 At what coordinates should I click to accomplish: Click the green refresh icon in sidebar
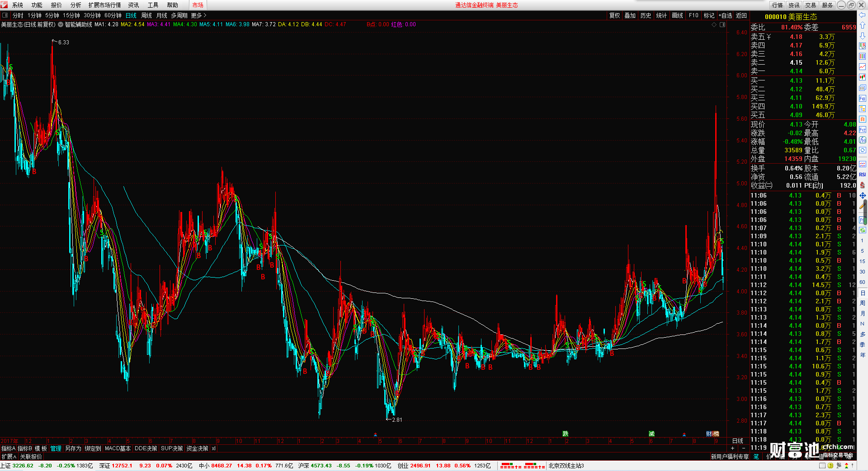tap(863, 231)
